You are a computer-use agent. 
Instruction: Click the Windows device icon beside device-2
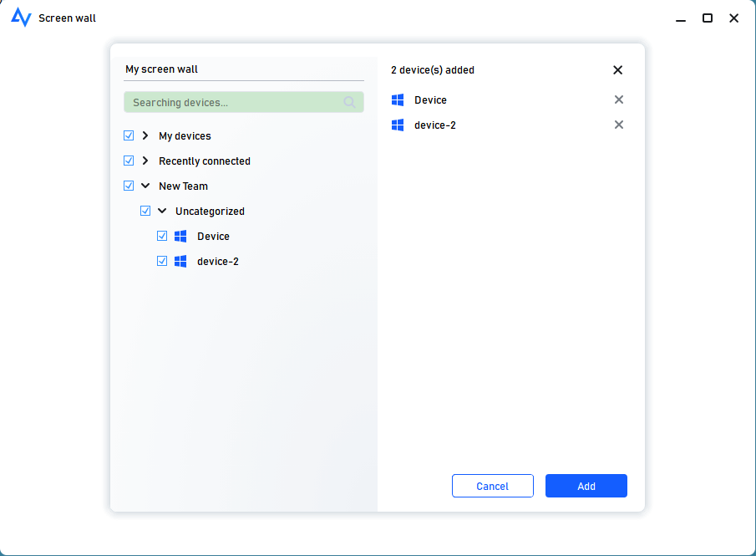point(180,261)
